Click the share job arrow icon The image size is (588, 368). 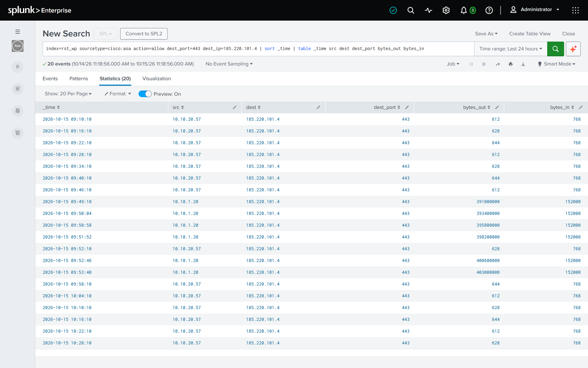[x=498, y=64]
